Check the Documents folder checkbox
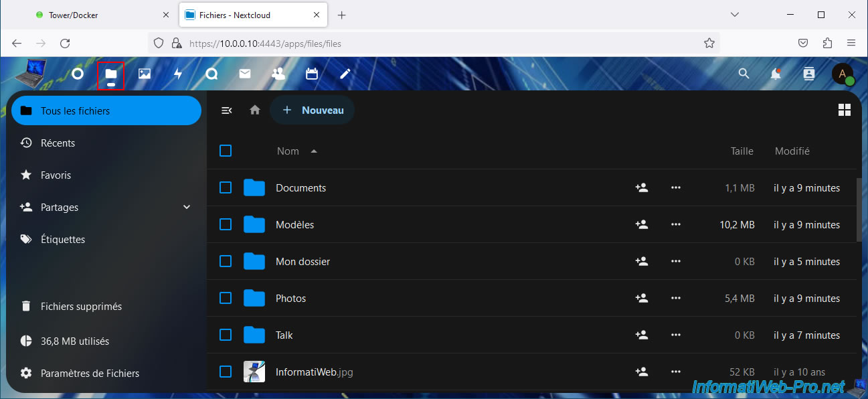The width and height of the screenshot is (868, 399). tap(226, 188)
